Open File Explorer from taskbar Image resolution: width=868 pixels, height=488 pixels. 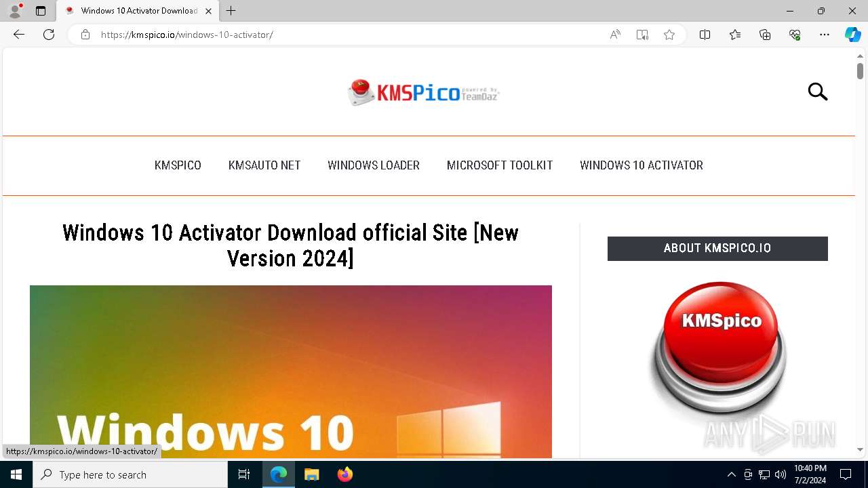pos(311,474)
